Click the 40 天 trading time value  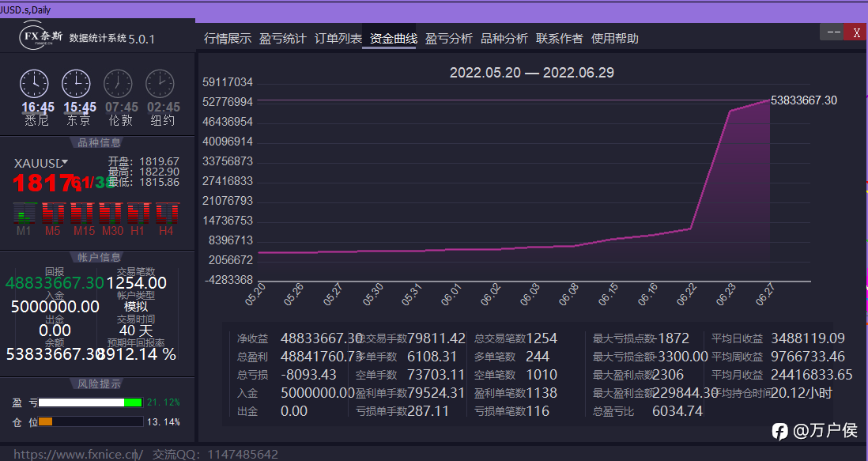click(x=136, y=331)
